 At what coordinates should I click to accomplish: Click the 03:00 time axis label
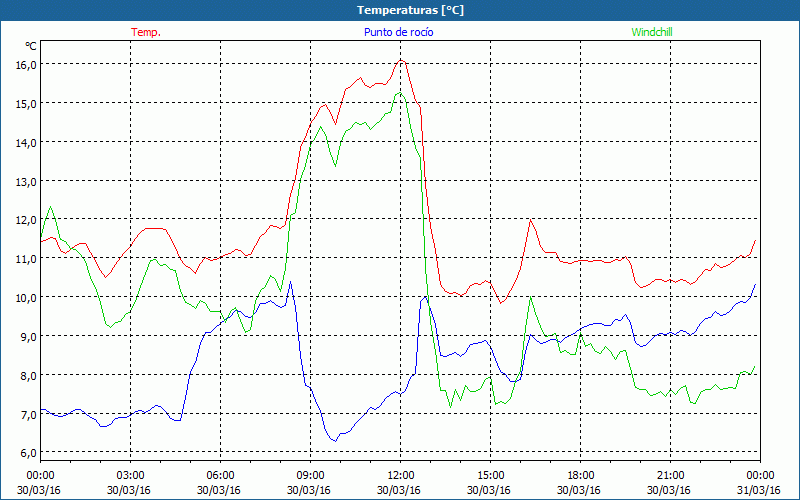[x=131, y=476]
